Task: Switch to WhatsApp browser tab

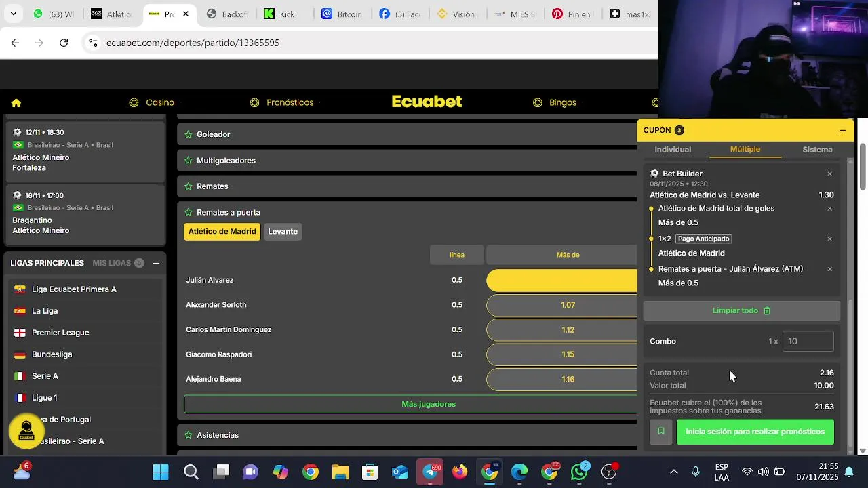Action: (53, 14)
